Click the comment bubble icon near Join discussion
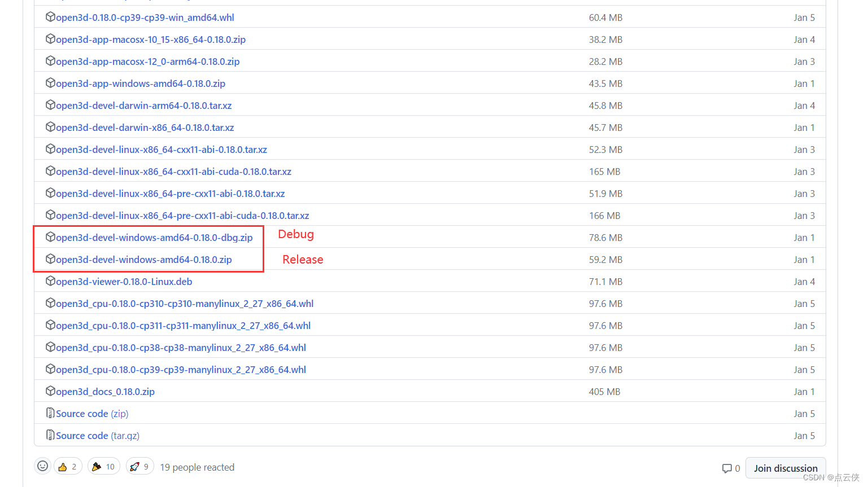 (x=727, y=468)
